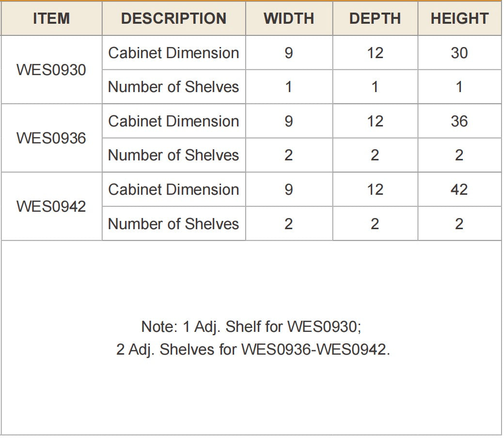Click the height value 36 for WES0936
Screen dimensions: 504x438
tap(459, 121)
